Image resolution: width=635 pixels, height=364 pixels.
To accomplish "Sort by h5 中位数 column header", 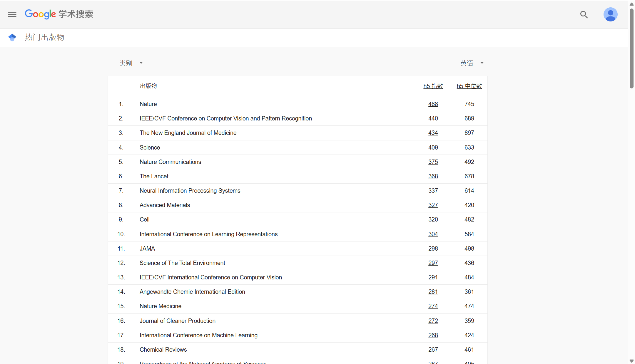I will coord(469,86).
